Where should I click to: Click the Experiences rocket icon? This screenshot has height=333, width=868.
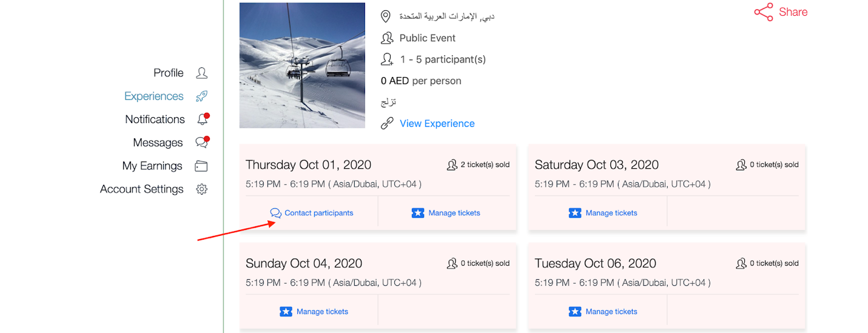pyautogui.click(x=202, y=96)
